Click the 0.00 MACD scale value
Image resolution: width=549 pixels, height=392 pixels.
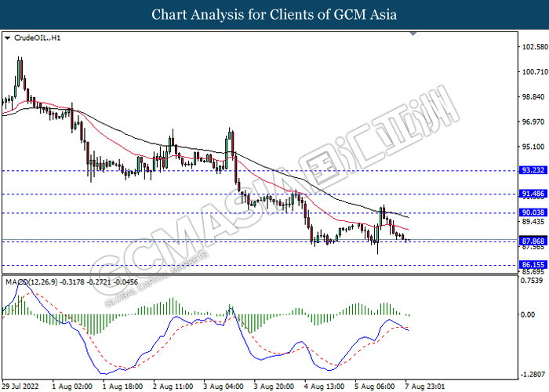(x=528, y=314)
